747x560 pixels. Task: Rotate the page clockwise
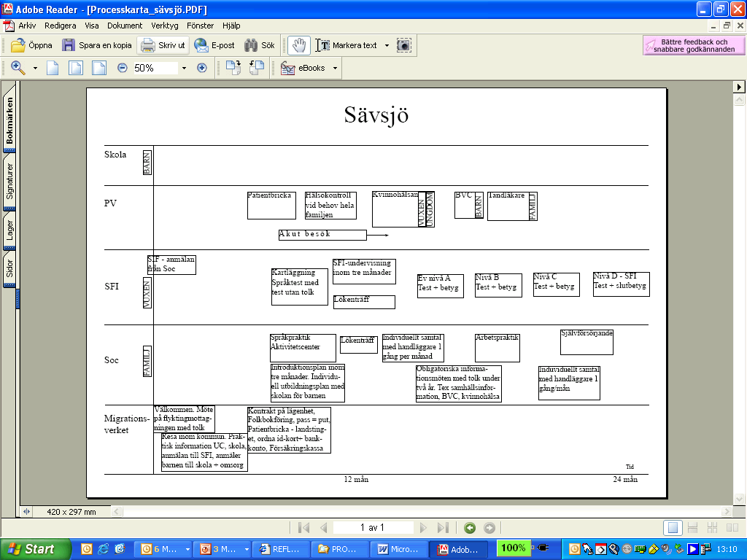point(233,68)
